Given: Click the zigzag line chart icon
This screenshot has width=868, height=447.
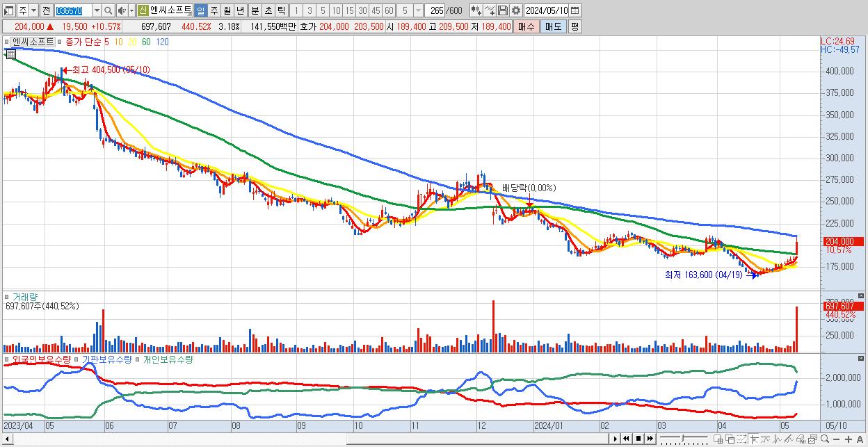Looking at the screenshot, I should tap(778, 439).
